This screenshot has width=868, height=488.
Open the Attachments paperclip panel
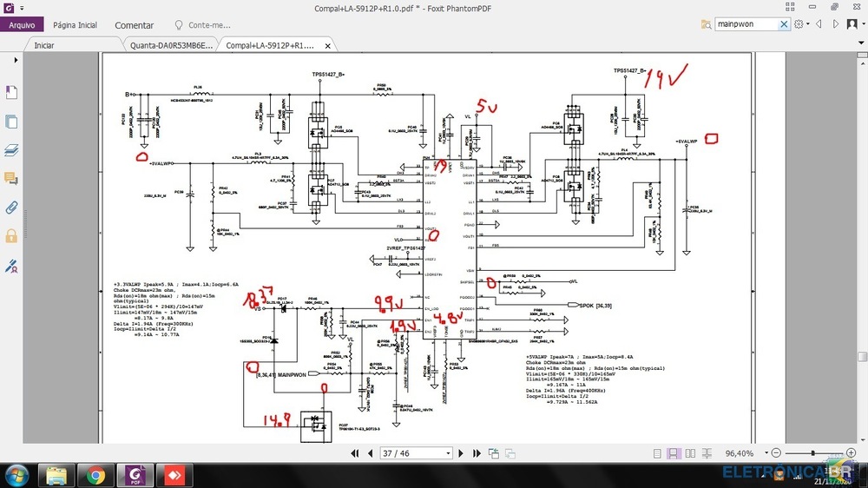tap(12, 207)
